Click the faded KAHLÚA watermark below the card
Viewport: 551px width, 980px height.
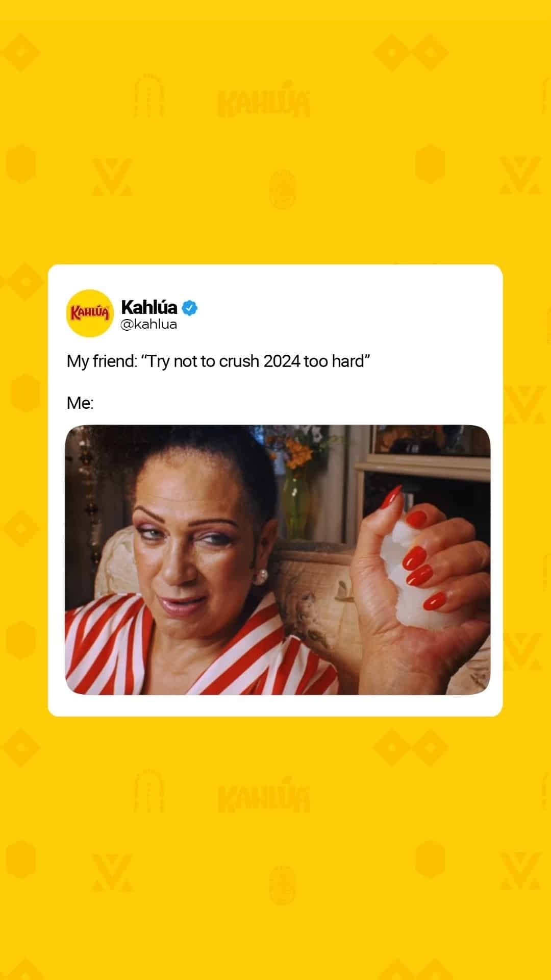click(x=264, y=796)
